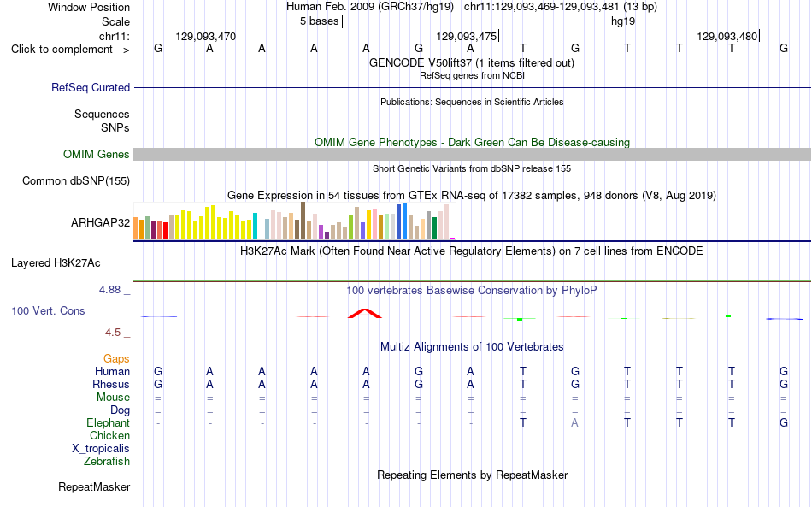Click '100 vertebrates Basewise Conservation by PhyloP' title
This screenshot has width=812, height=507.
point(471,291)
